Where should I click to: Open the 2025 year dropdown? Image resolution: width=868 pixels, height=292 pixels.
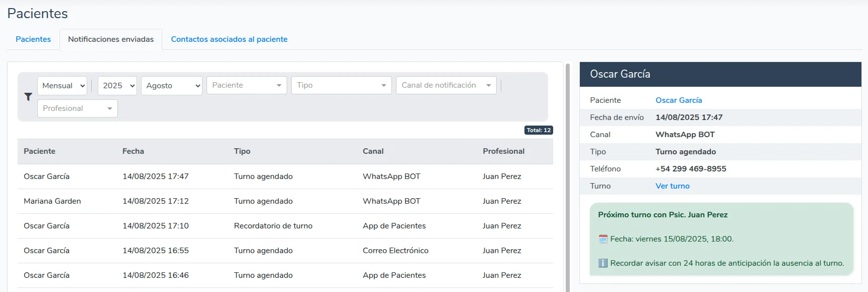(x=117, y=86)
